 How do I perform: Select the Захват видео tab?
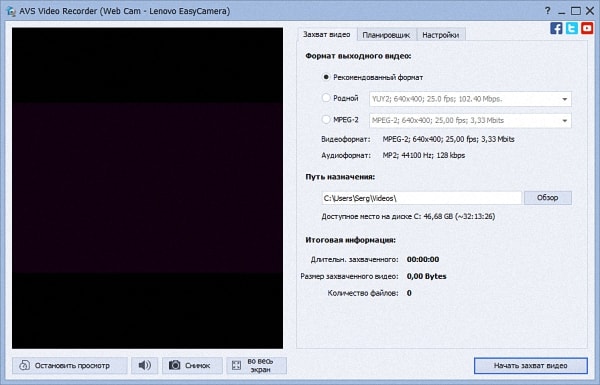[x=326, y=34]
